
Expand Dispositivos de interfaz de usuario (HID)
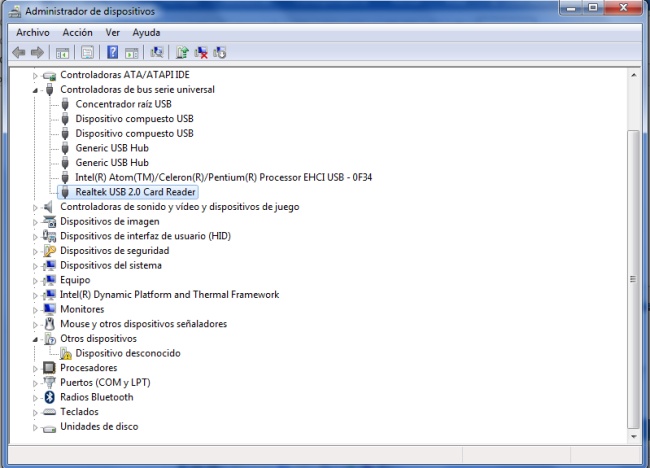[35, 237]
